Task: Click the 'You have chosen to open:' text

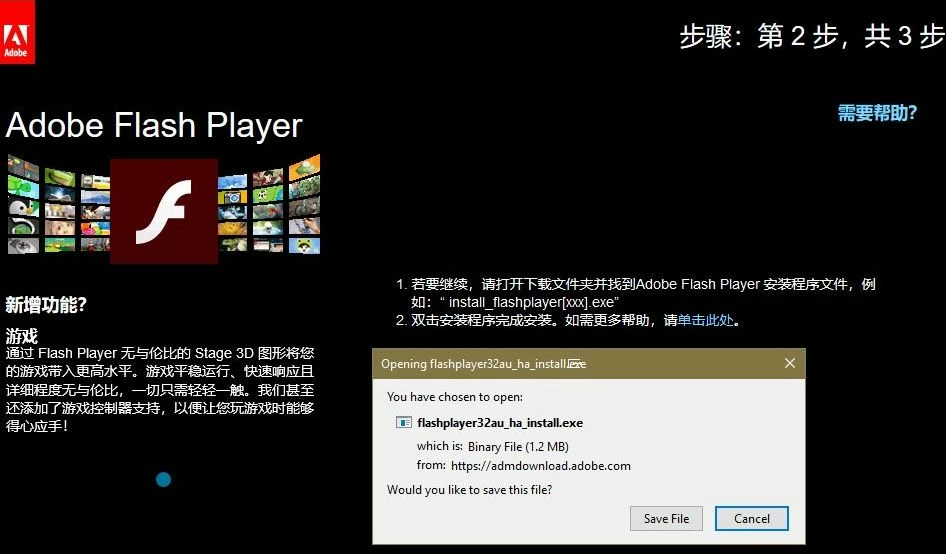Action: click(x=455, y=397)
